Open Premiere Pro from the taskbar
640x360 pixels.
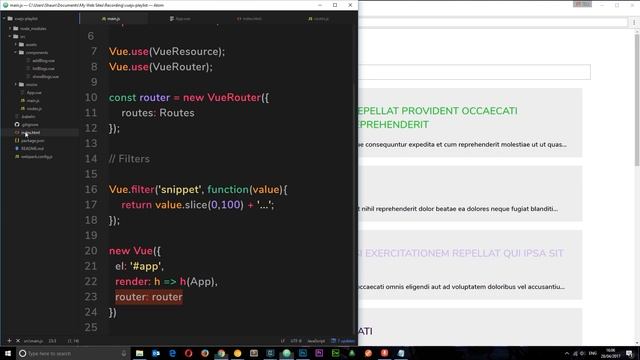(319, 353)
